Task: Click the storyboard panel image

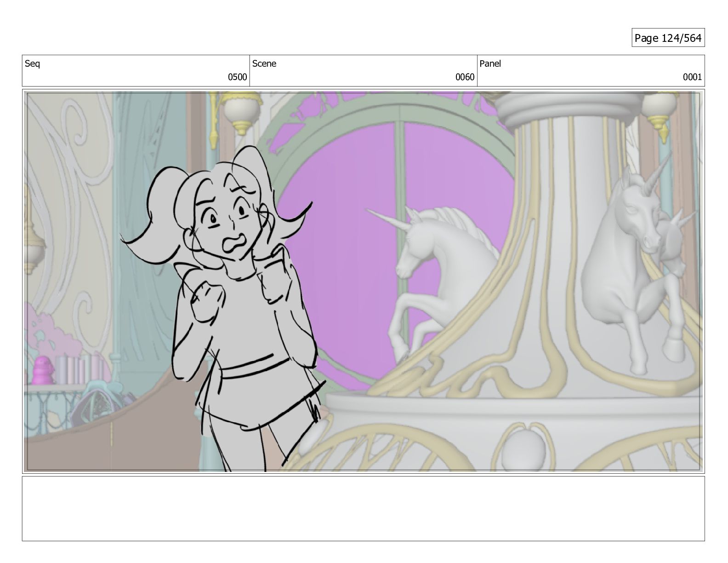Action: tap(363, 281)
